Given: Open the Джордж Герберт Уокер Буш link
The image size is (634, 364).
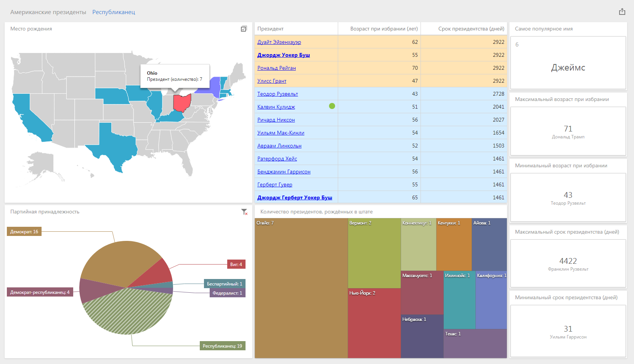Looking at the screenshot, I should click(x=295, y=197).
